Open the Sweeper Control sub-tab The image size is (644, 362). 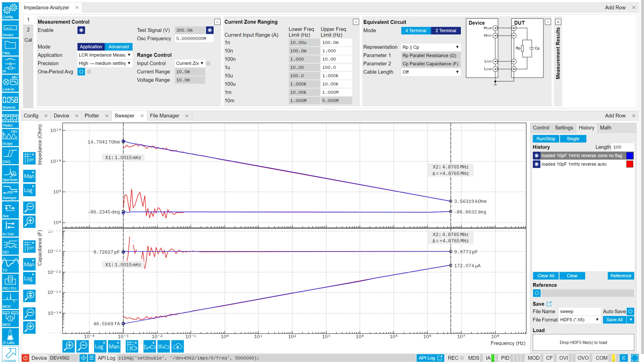tap(541, 128)
